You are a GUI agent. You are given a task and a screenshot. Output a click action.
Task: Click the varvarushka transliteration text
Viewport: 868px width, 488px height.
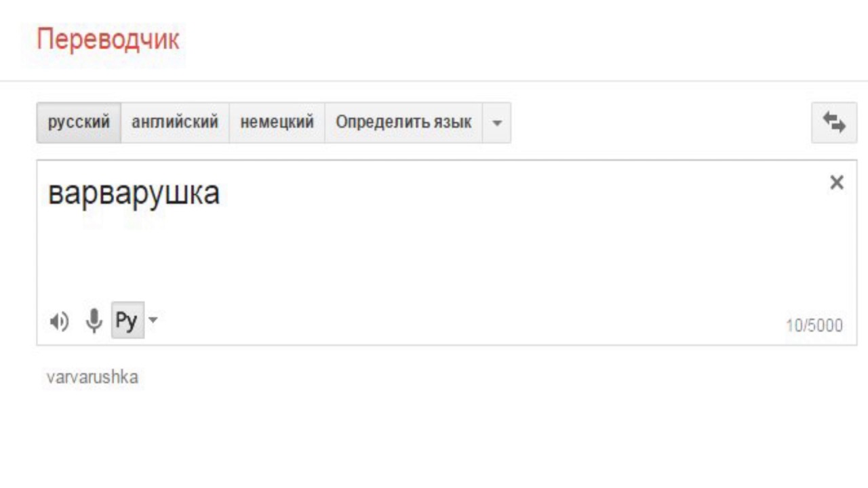[x=92, y=378]
